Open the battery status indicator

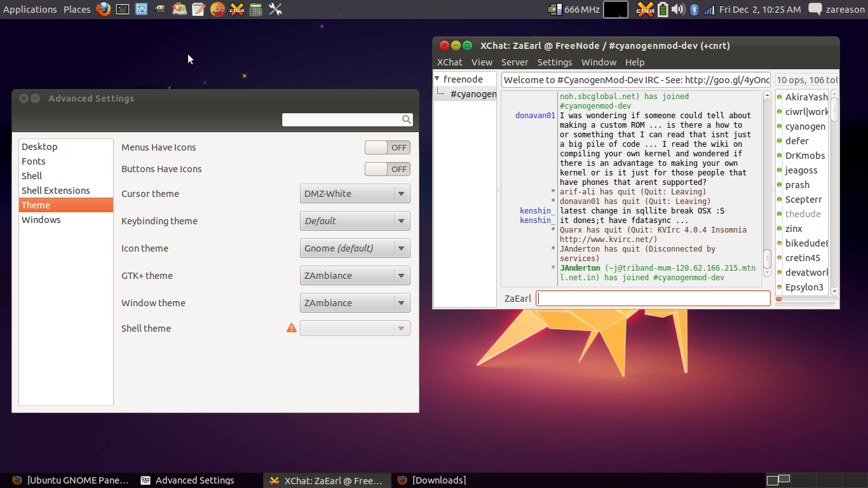click(x=663, y=10)
